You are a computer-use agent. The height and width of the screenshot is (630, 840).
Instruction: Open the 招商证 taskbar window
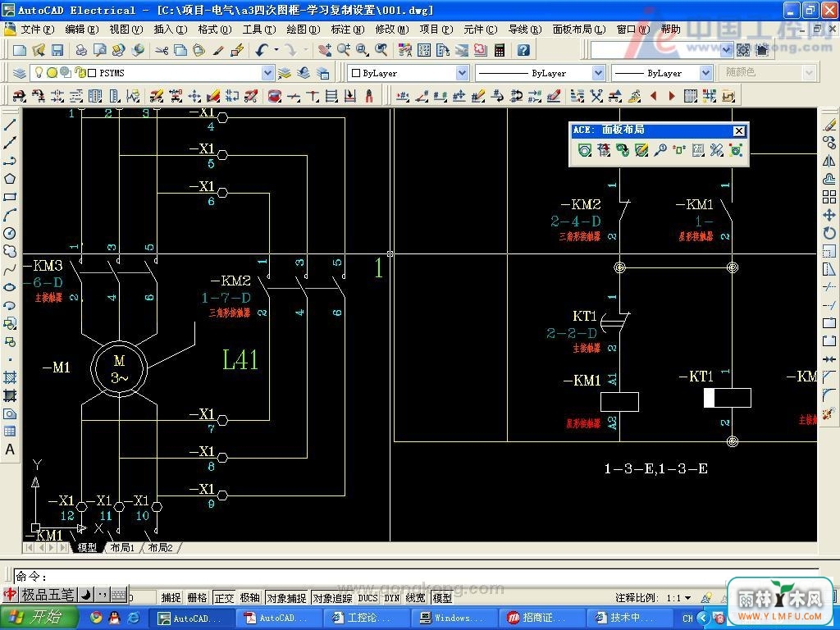[x=541, y=619]
